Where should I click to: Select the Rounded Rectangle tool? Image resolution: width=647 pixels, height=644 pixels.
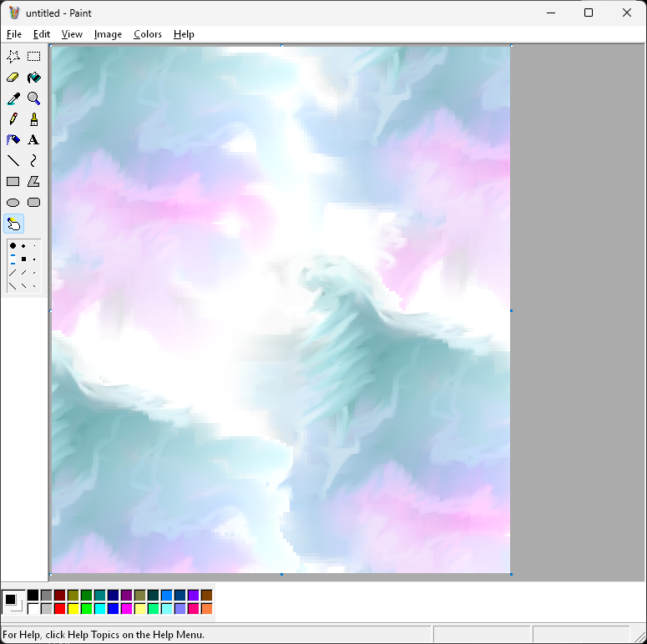(x=34, y=203)
